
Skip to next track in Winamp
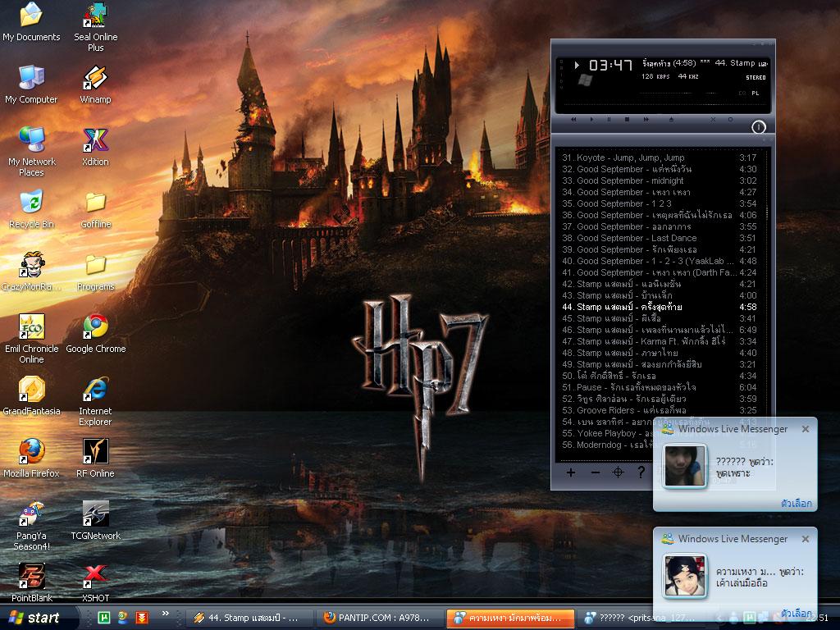click(646, 120)
